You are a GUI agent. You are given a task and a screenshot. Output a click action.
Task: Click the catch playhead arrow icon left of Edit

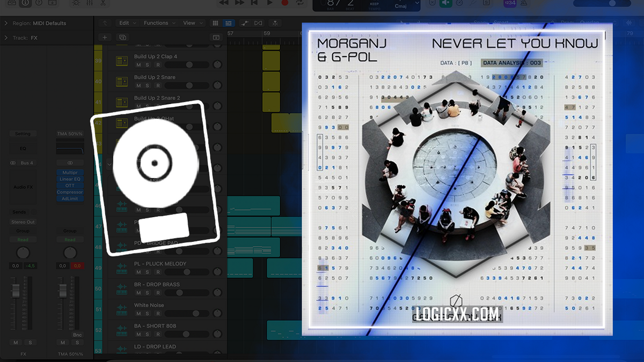point(105,23)
